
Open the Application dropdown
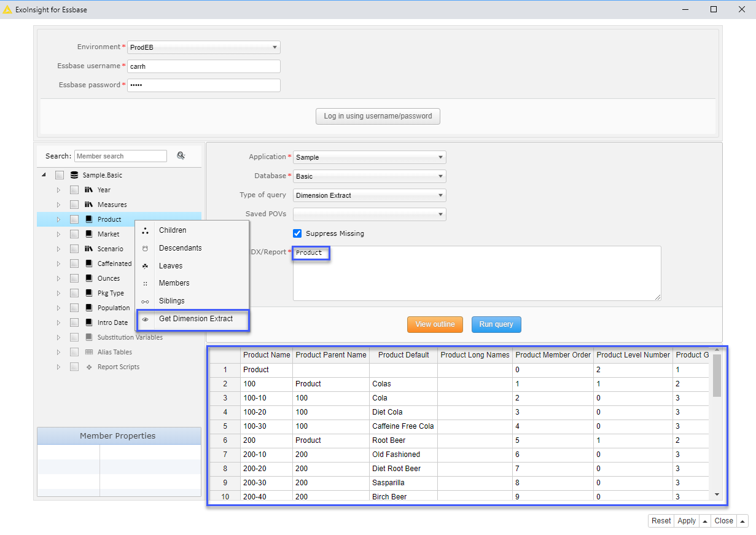pyautogui.click(x=370, y=157)
